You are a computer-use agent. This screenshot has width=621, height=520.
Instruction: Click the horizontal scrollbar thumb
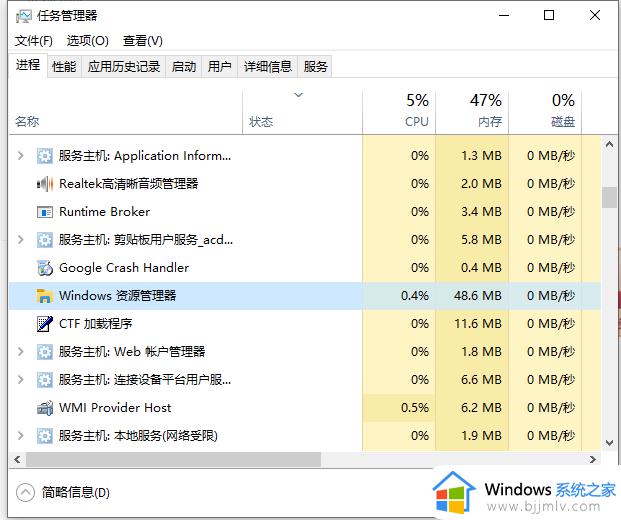(173, 459)
